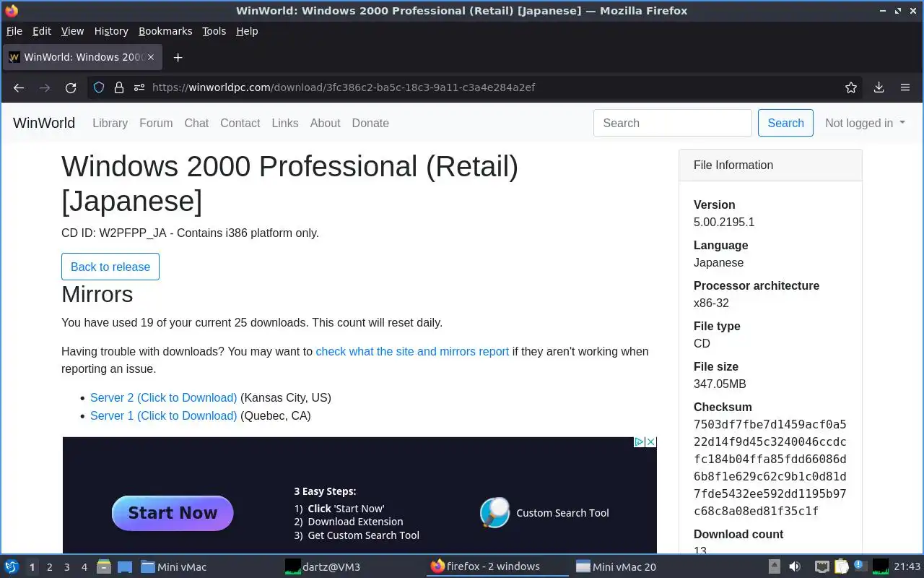924x578 pixels.
Task: Download from Server 1 (Quebec)
Action: [x=163, y=415]
